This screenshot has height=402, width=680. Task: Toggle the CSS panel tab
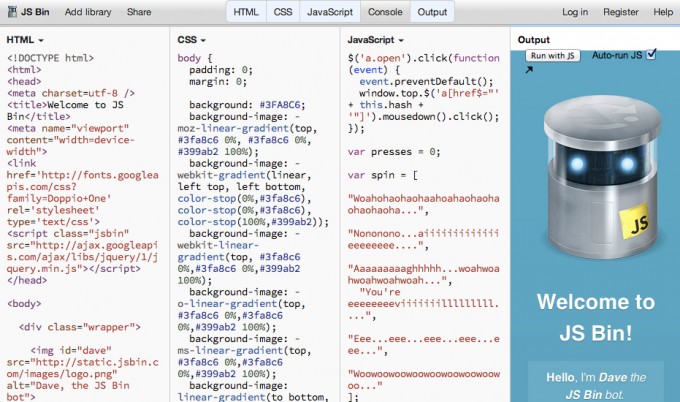(283, 12)
